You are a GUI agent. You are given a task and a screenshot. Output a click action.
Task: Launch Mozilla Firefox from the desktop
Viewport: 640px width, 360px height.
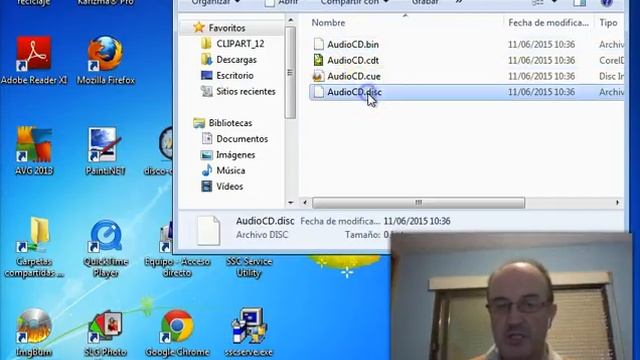(x=105, y=60)
